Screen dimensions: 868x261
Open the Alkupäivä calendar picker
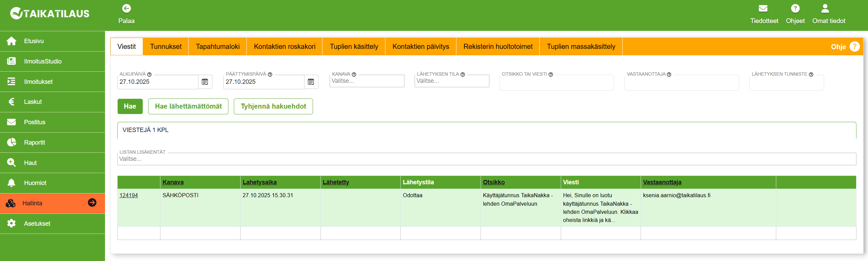205,82
